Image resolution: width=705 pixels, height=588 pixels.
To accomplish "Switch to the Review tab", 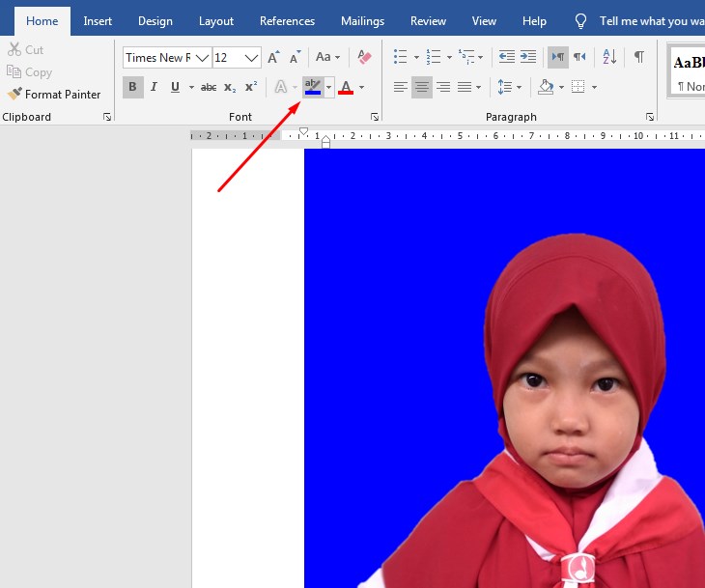I will (428, 21).
